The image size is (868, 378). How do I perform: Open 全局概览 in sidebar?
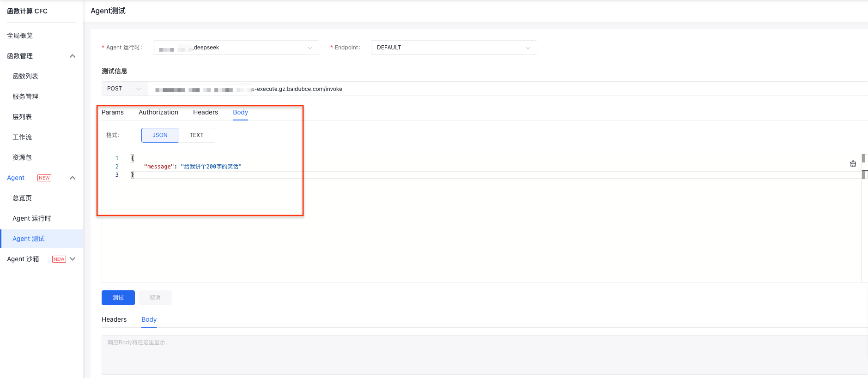click(x=20, y=36)
